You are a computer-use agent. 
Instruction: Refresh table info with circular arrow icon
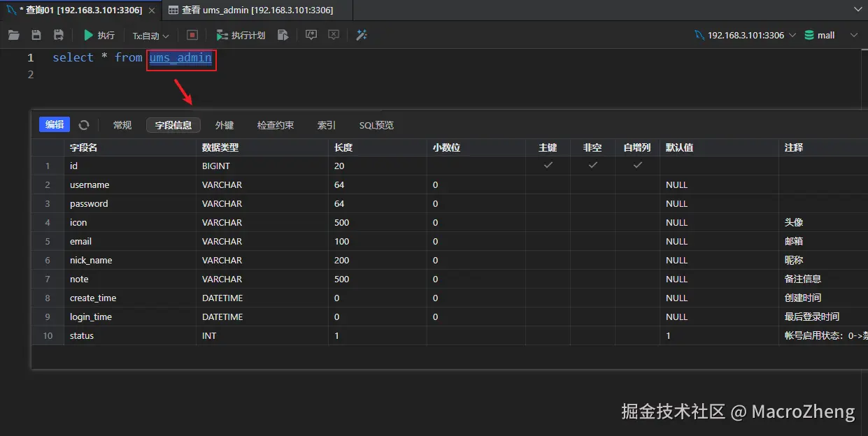click(84, 125)
